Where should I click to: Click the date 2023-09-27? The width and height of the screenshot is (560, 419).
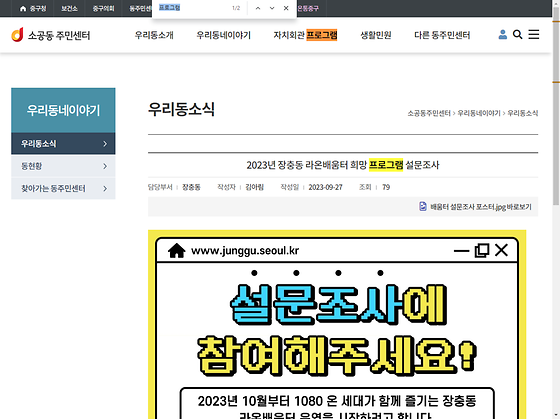[325, 187]
